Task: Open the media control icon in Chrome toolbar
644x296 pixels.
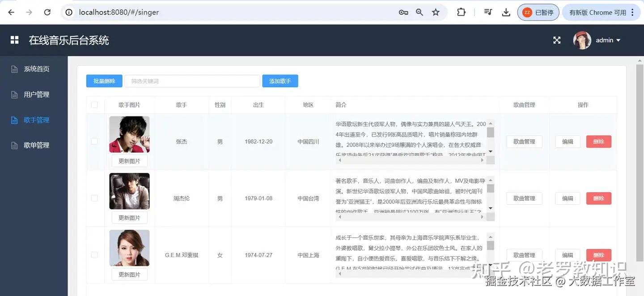Action: point(488,13)
